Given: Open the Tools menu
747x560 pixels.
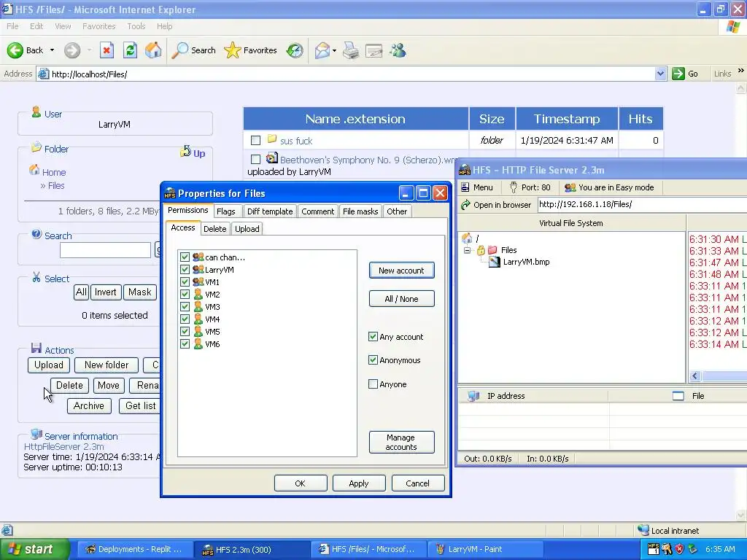Looking at the screenshot, I should tap(136, 26).
